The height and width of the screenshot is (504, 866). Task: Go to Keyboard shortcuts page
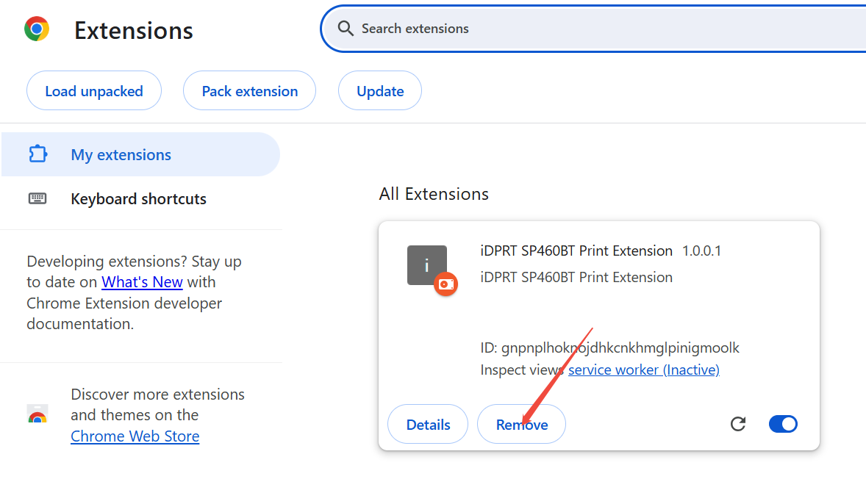tap(138, 199)
